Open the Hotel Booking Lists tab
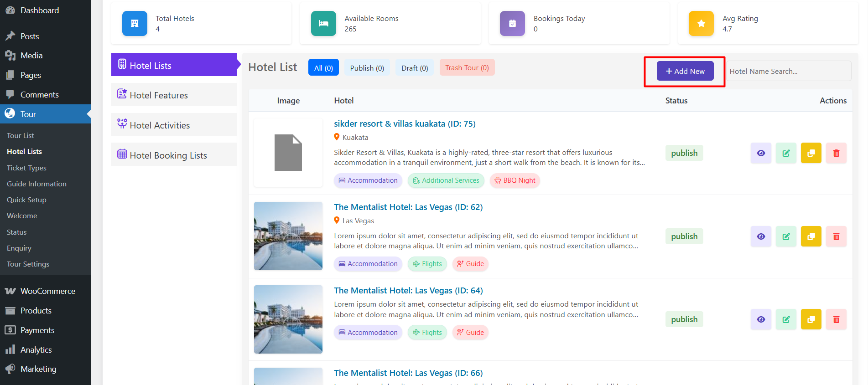Viewport: 868px width, 385px height. (174, 155)
